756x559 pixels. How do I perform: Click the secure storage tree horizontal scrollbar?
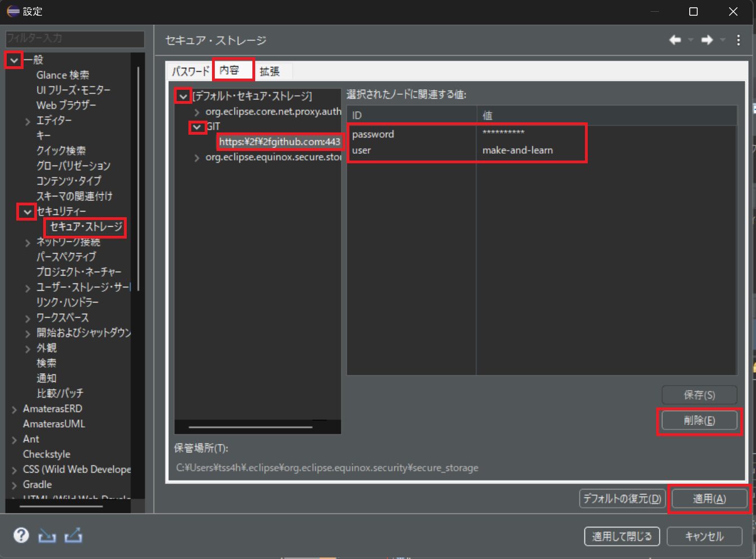click(251, 427)
